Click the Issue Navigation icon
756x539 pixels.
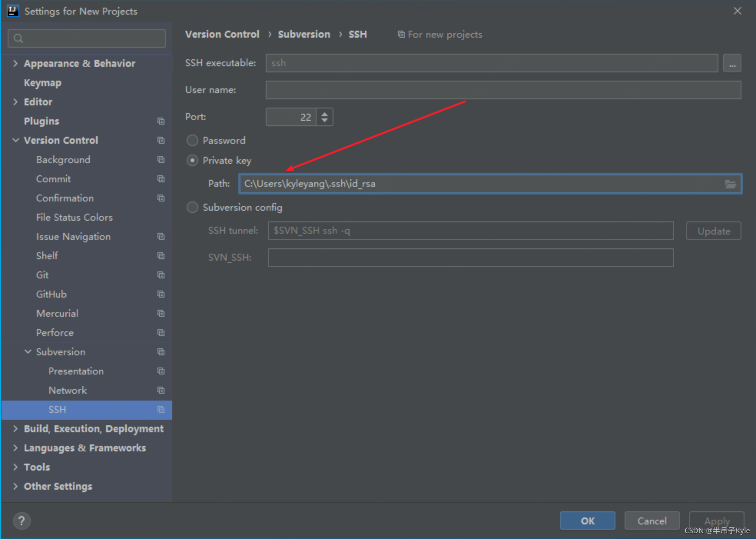click(158, 236)
